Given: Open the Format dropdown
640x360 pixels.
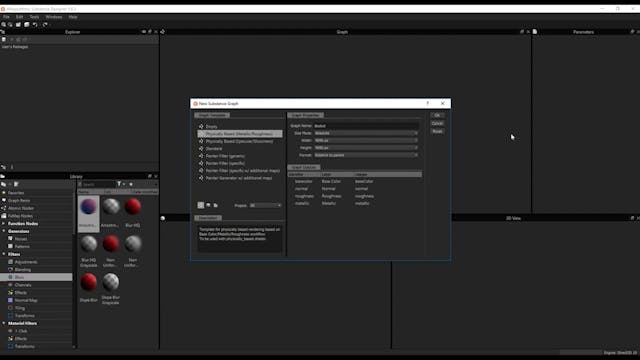Looking at the screenshot, I should [366, 155].
